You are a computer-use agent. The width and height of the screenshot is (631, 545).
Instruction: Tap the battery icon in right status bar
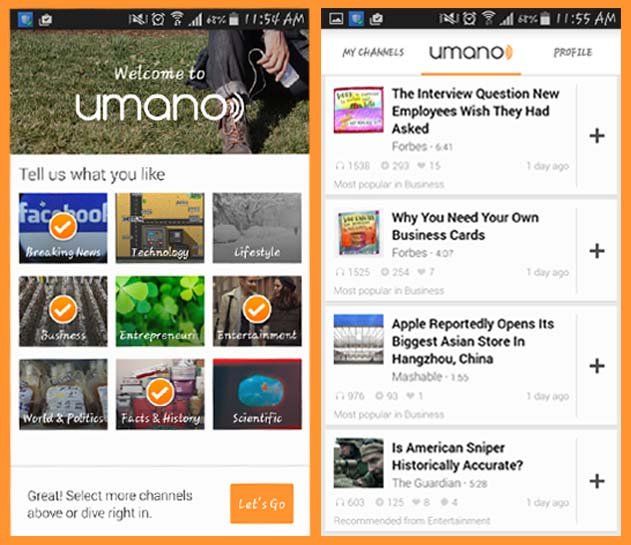[x=545, y=19]
